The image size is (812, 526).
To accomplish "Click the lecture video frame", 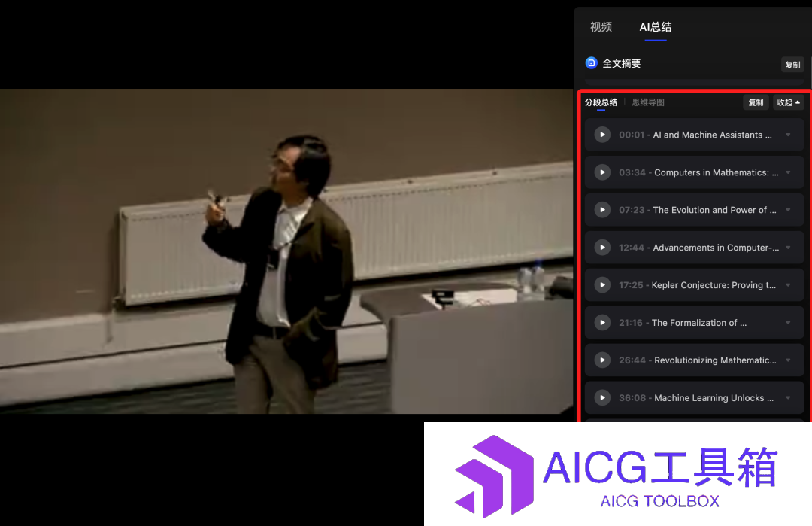I will coord(286,251).
